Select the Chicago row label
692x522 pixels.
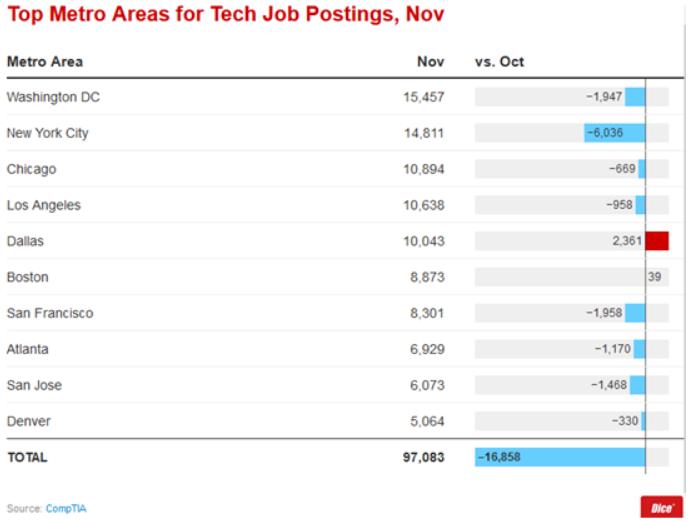31,169
